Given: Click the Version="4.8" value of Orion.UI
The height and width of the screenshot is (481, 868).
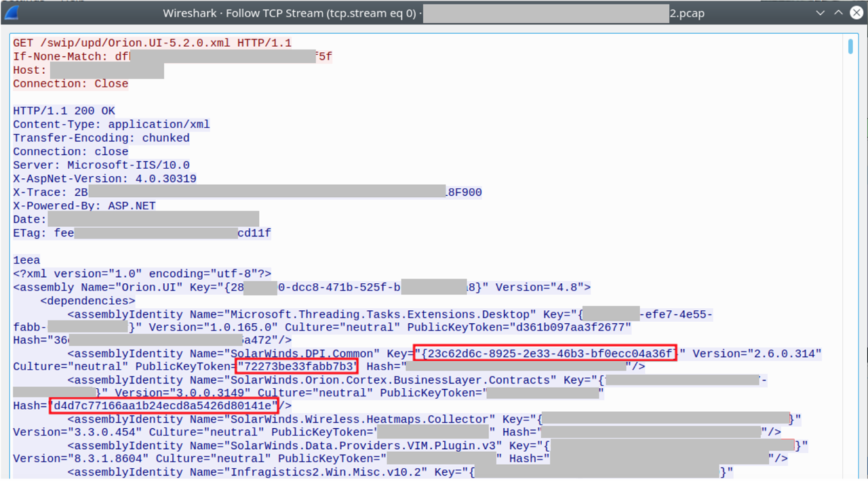Looking at the screenshot, I should point(540,287).
